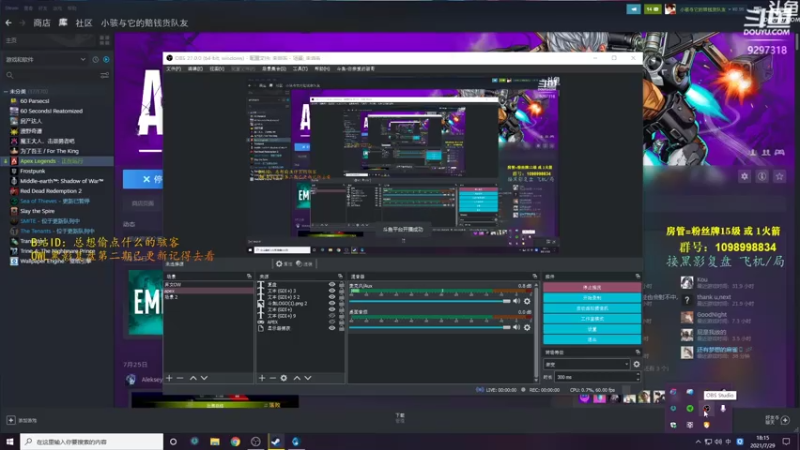This screenshot has width=800, height=450.
Task: Open the Steam games and software filter dropdown
Action: coord(45,60)
